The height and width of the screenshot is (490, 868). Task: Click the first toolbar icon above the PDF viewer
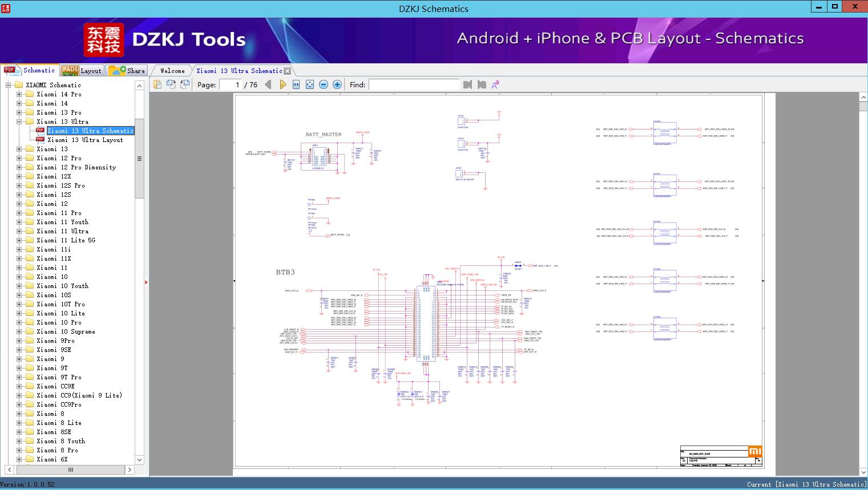pos(158,84)
